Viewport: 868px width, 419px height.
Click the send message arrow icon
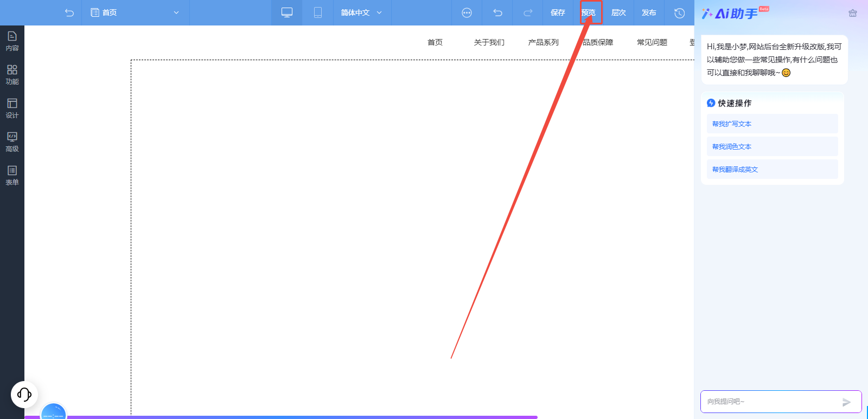point(846,402)
